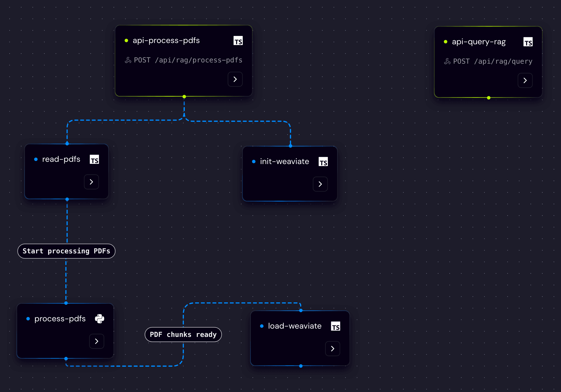Expand process-pdfs node chevron button
Image resolution: width=561 pixels, height=392 pixels.
96,341
